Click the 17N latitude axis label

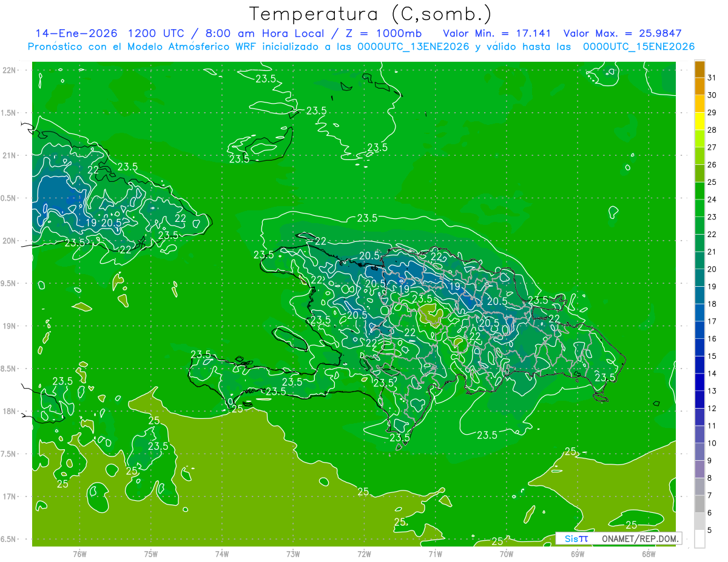[10, 497]
